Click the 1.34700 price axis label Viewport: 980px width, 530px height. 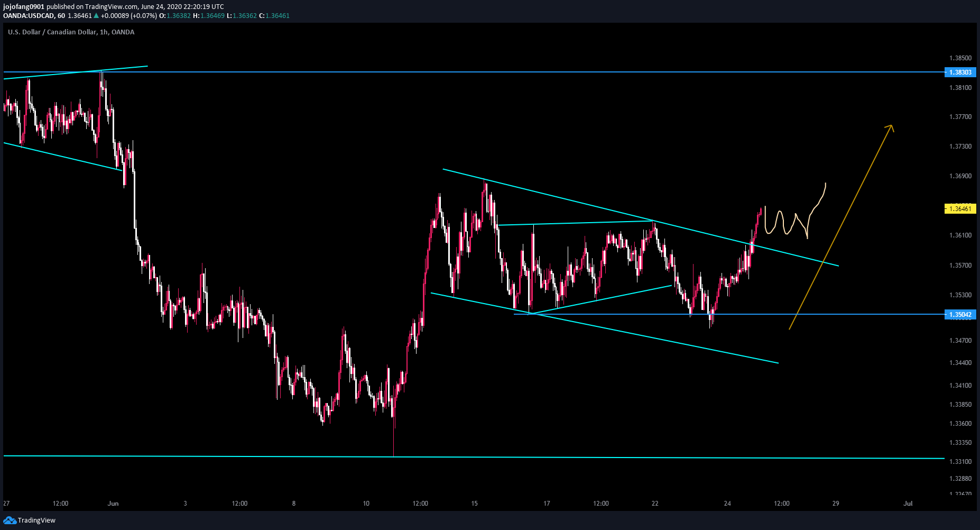(960, 341)
